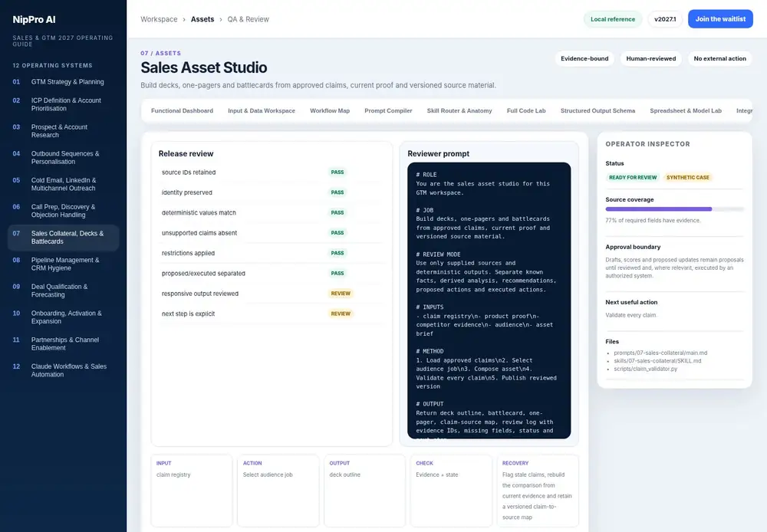Click REVIEW badge for responsive output reviewed
Screen dimensions: 767x532
tap(341, 294)
